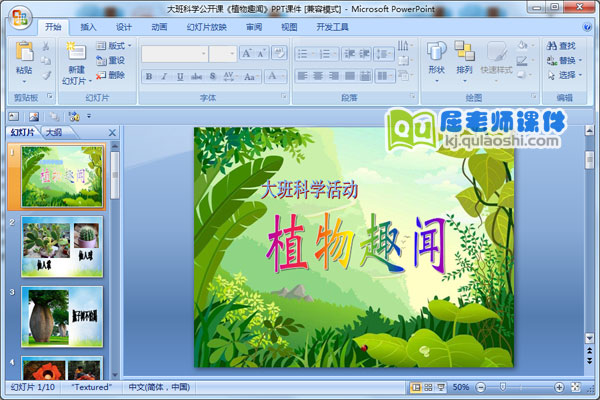Screen dimensions: 600x400
Task: Switch to the 设计 ribbon tab
Action: point(124,27)
